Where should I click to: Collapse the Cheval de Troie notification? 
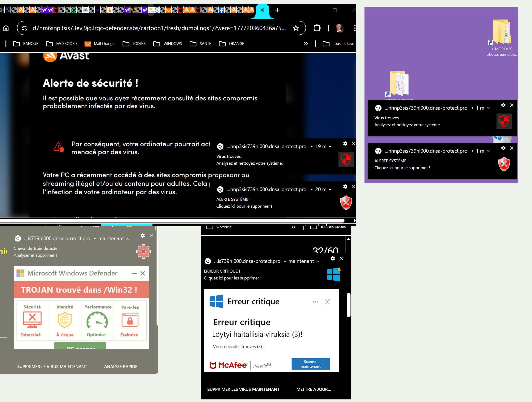(x=128, y=239)
